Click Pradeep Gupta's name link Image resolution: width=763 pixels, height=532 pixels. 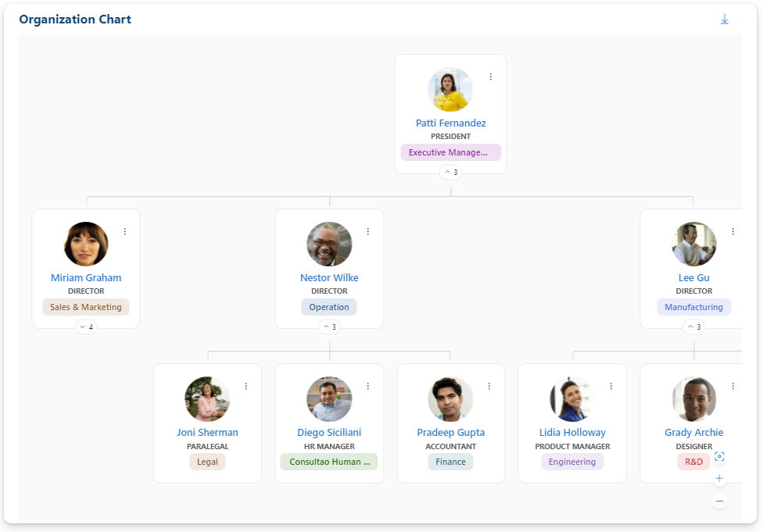(x=450, y=432)
